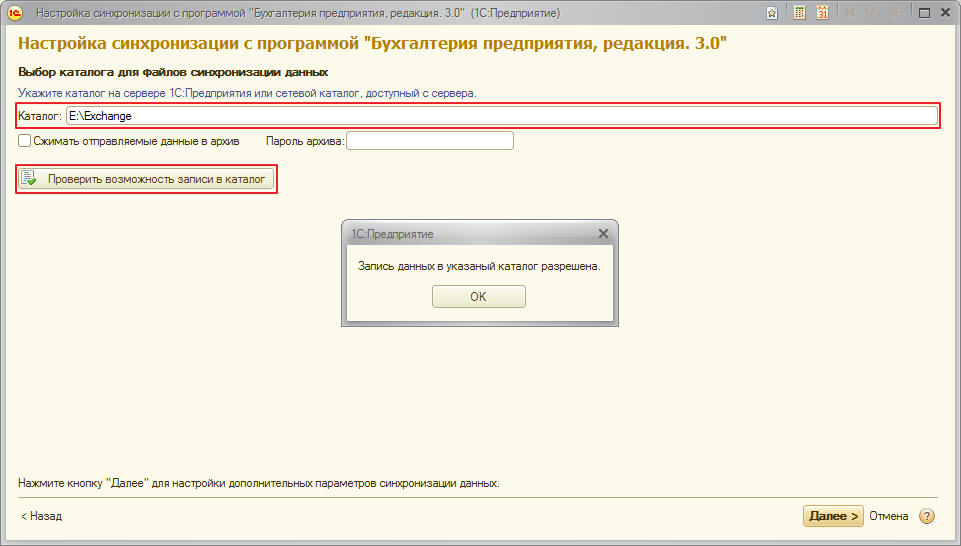Go back with "< Назад"
This screenshot has height=546, width=961.
(x=41, y=516)
